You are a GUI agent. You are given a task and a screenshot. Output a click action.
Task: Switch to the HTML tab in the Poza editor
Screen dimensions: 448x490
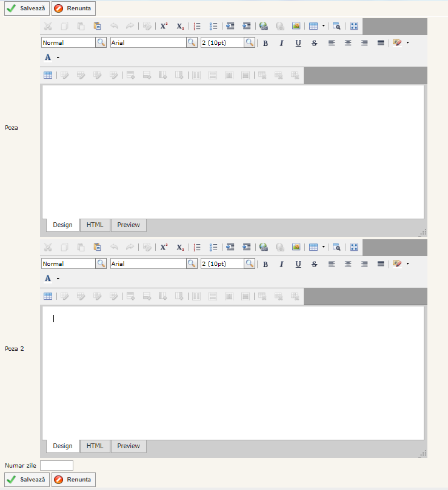tap(95, 225)
